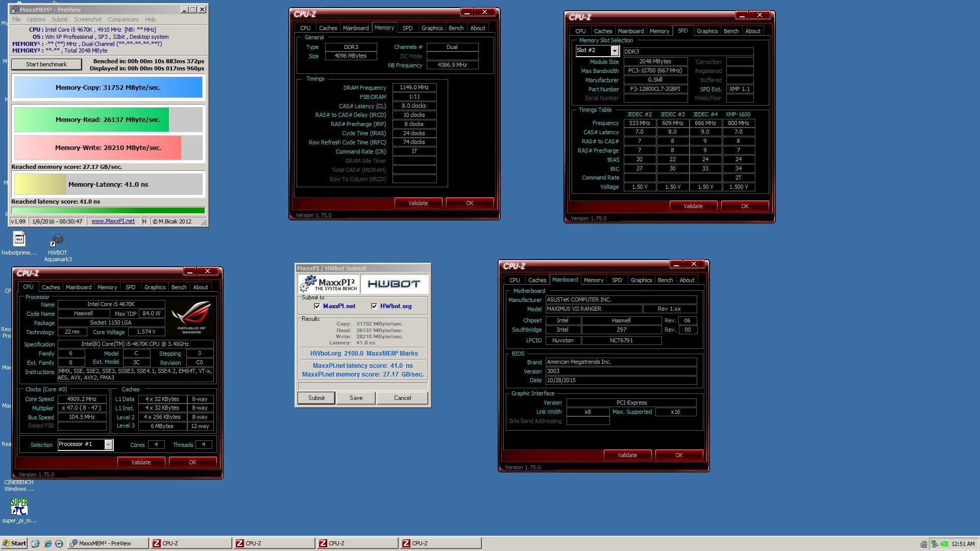
Task: Select the CINEBENCH Windows desktop shortcut label
Action: pos(19,485)
